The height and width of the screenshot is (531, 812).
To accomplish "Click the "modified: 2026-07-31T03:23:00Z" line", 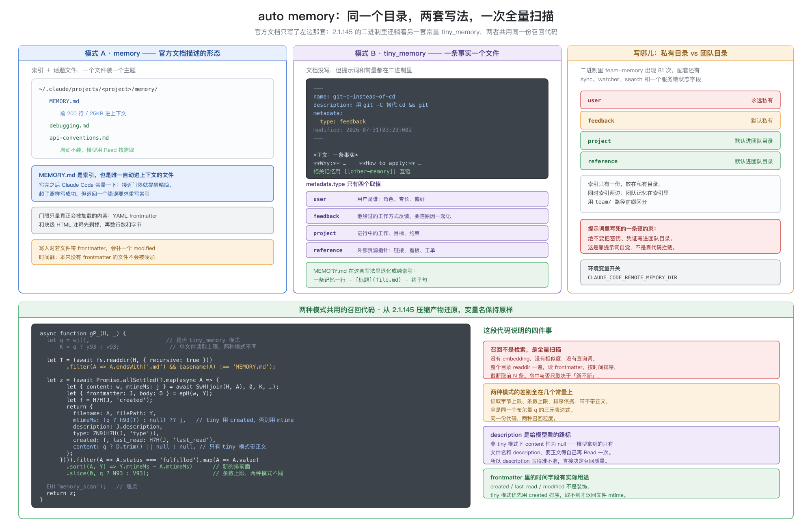I will coord(362,130).
